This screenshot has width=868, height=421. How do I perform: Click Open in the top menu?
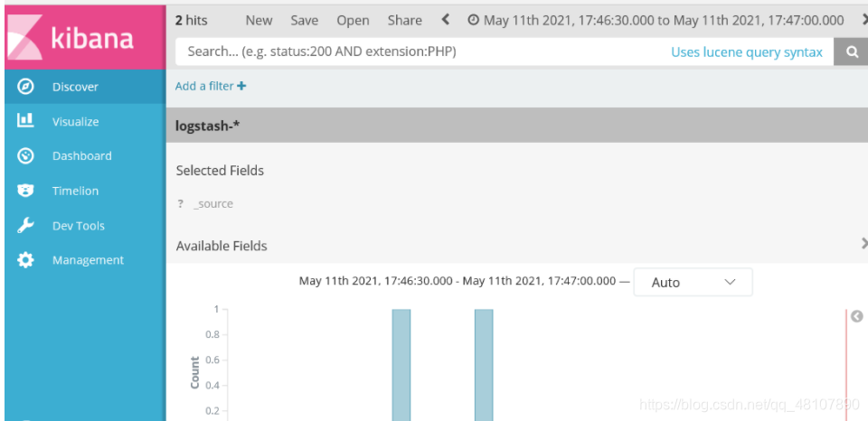[x=354, y=21]
